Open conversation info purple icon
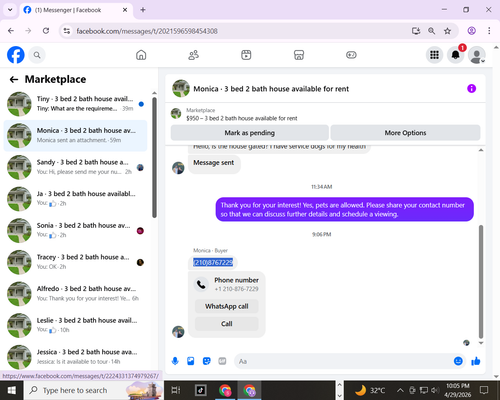The image size is (500, 400). point(471,89)
